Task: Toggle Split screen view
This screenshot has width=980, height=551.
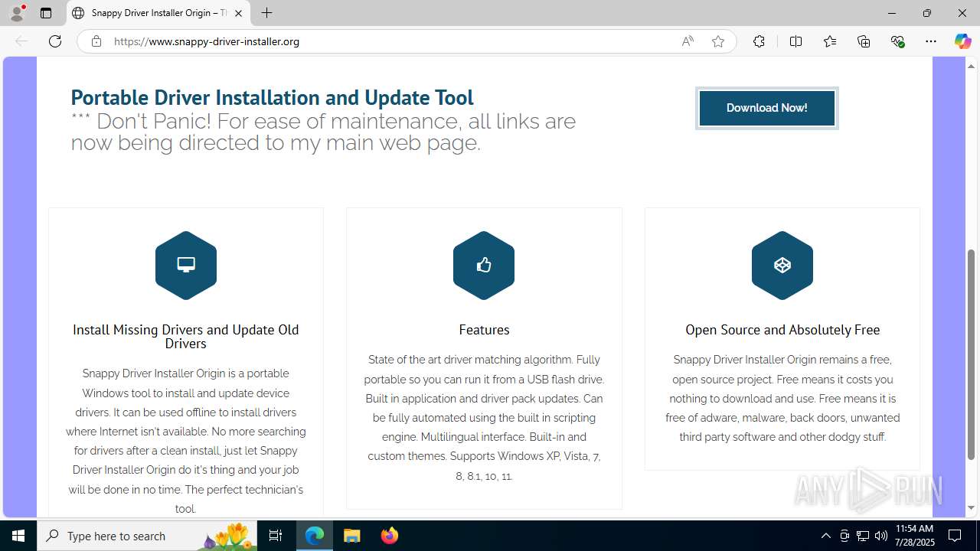Action: tap(795, 41)
